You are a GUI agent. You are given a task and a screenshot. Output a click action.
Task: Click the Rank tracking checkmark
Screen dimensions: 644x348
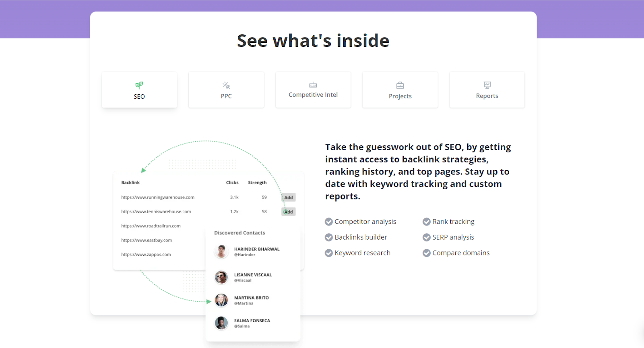point(427,222)
